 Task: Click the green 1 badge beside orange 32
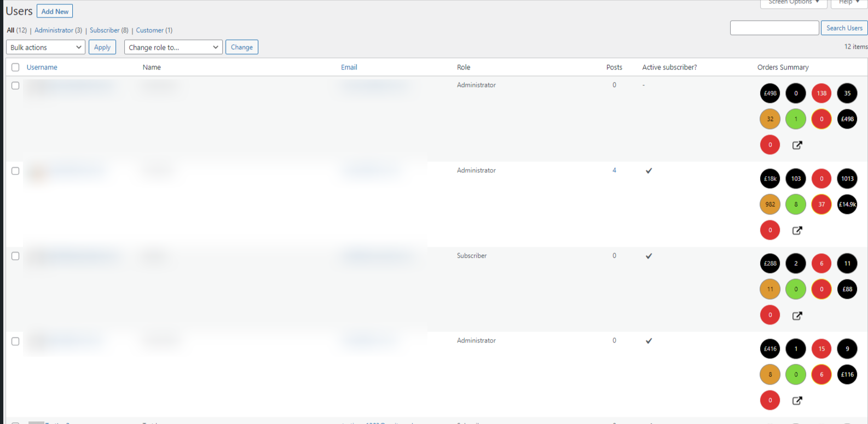[x=796, y=119]
